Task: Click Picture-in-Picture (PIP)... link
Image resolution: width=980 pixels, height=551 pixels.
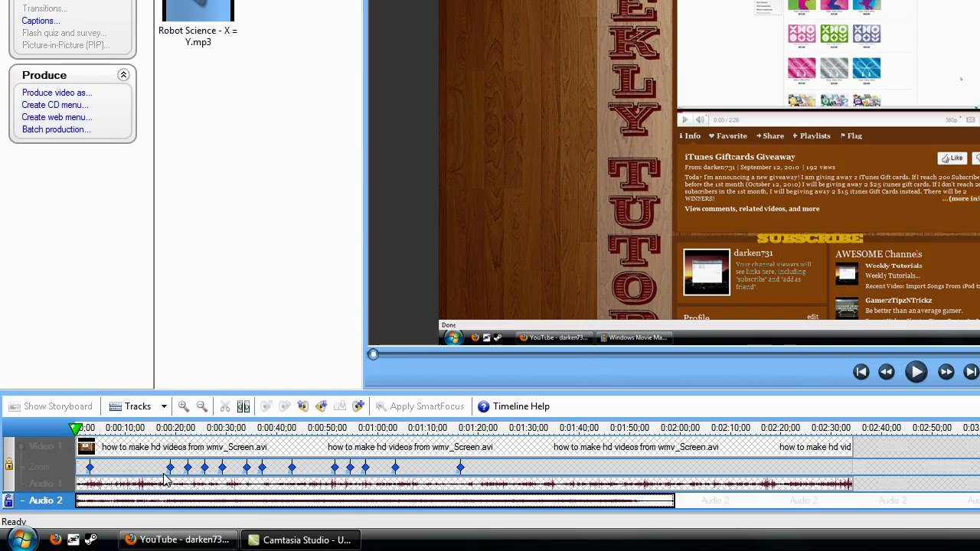Action: (x=66, y=45)
